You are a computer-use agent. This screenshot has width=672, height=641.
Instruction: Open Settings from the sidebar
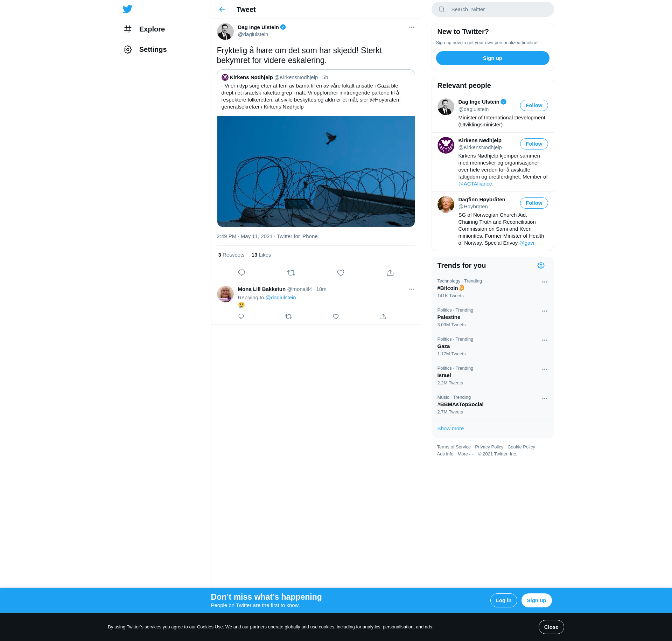tap(145, 49)
